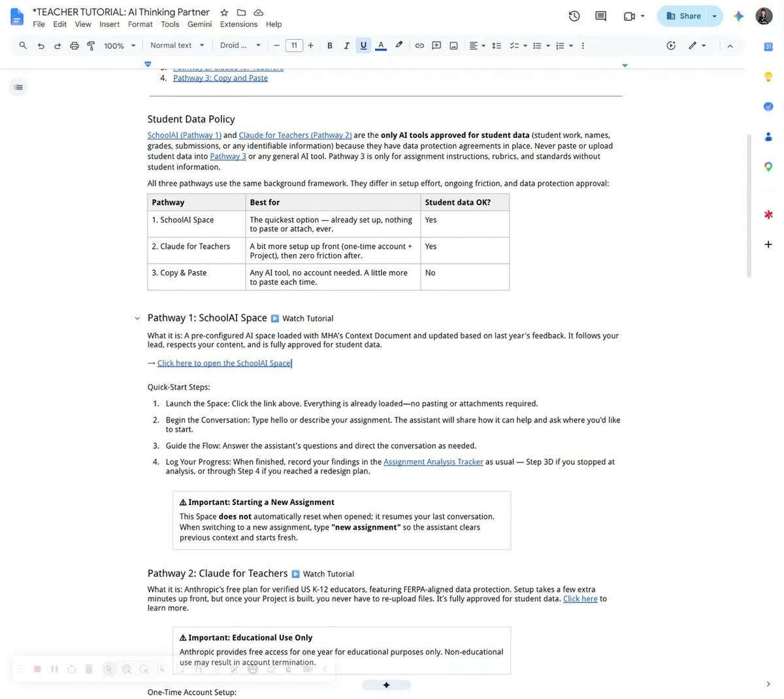Open version history clock icon
Viewport: 784px width, 699px height.
coord(574,16)
